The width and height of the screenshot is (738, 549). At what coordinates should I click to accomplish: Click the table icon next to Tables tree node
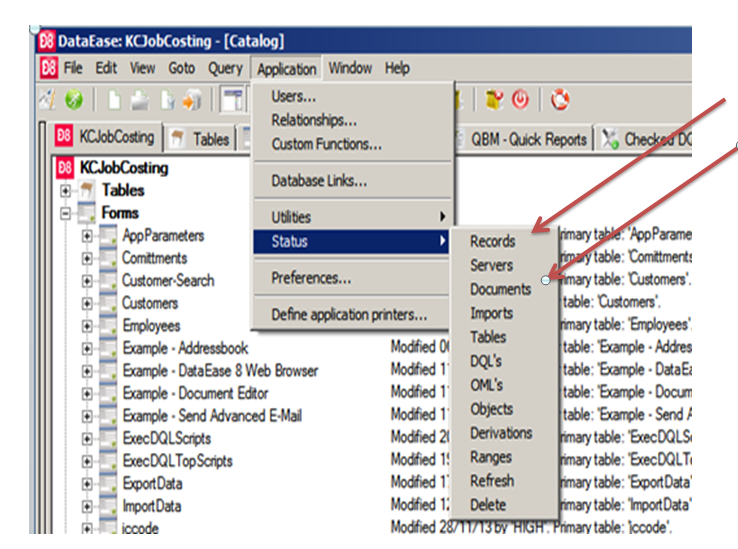(x=87, y=190)
